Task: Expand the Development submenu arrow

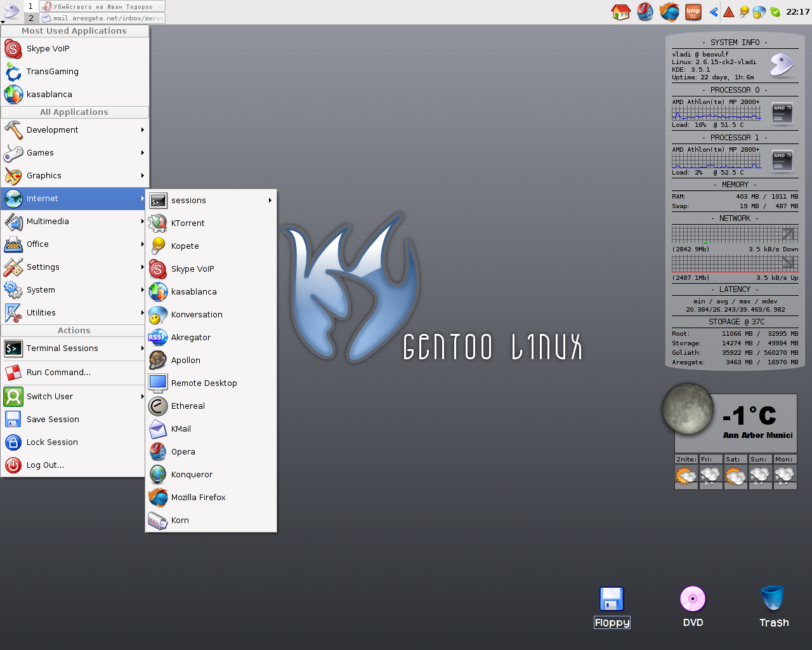Action: click(x=143, y=130)
